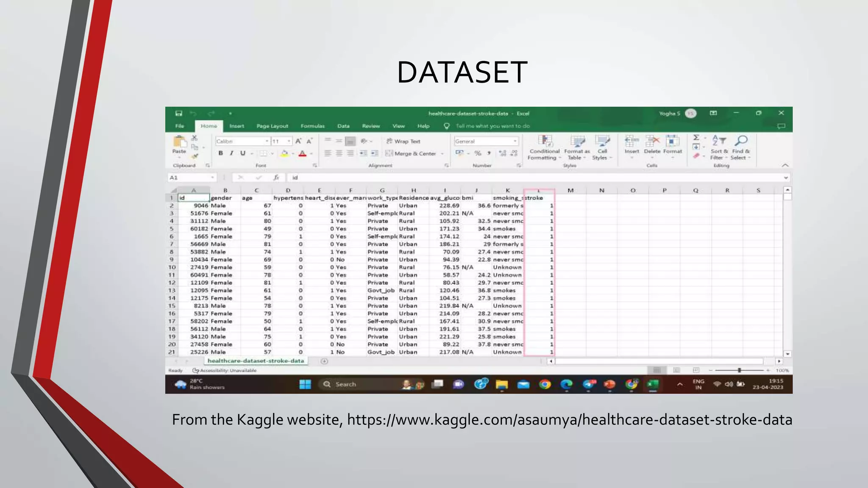Toggle Italic formatting
Viewport: 868px width, 488px height.
tap(231, 153)
